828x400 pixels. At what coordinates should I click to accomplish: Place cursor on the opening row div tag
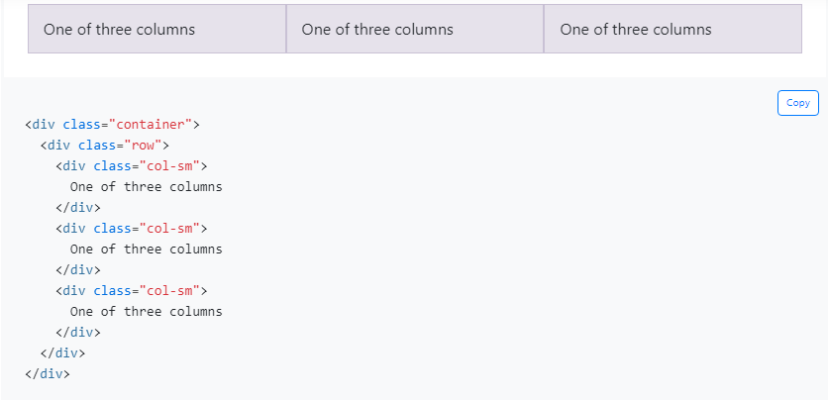[105, 145]
